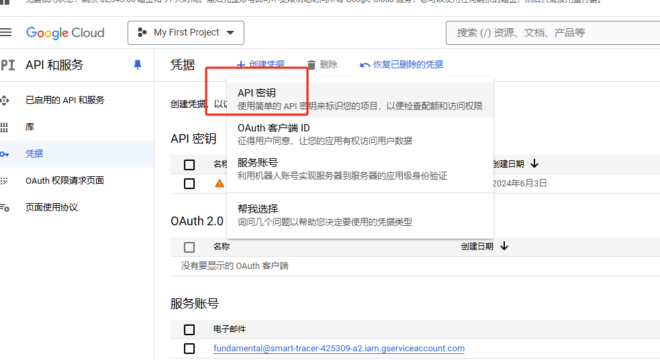This screenshot has height=360, width=660.
Task: Click 恢复已删除的凭据 link
Action: click(x=401, y=64)
